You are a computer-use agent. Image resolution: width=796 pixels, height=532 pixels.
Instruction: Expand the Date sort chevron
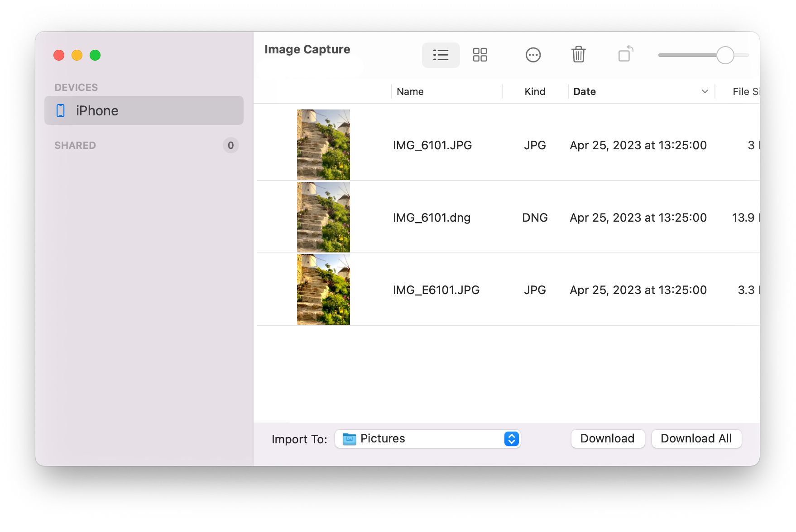pos(704,91)
